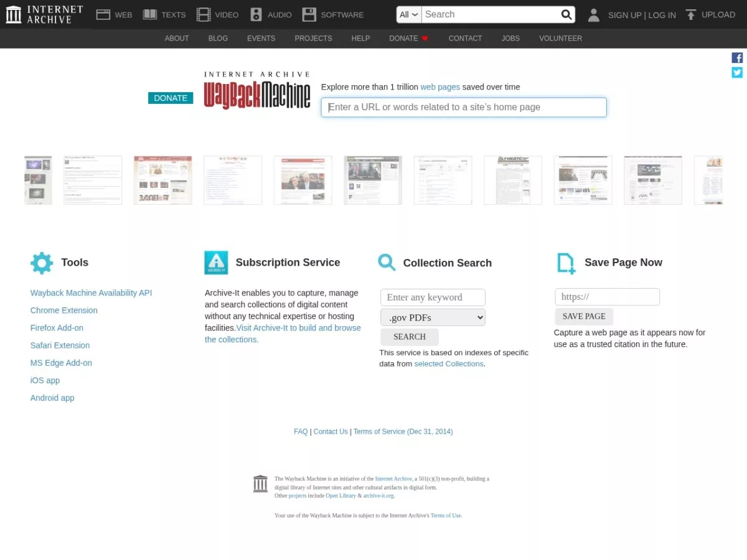Open the ABOUT menu item
Screen dimensions: 747x560
[x=177, y=39]
